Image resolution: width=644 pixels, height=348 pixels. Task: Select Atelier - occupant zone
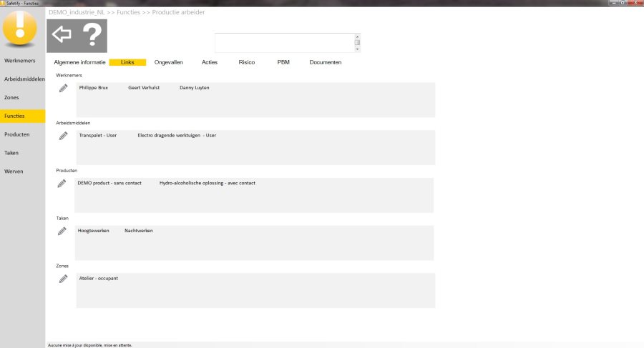point(98,278)
